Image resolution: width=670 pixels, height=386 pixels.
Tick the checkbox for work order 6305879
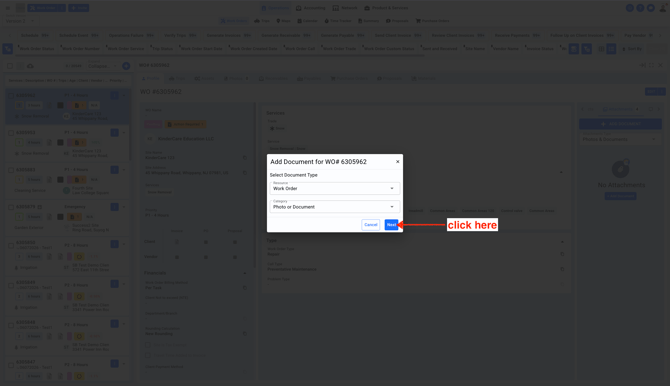point(11,207)
